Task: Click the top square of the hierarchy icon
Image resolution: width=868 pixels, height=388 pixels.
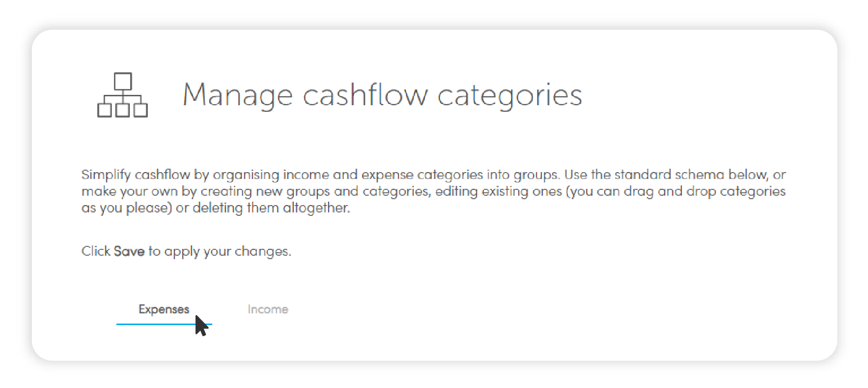Action: (123, 81)
